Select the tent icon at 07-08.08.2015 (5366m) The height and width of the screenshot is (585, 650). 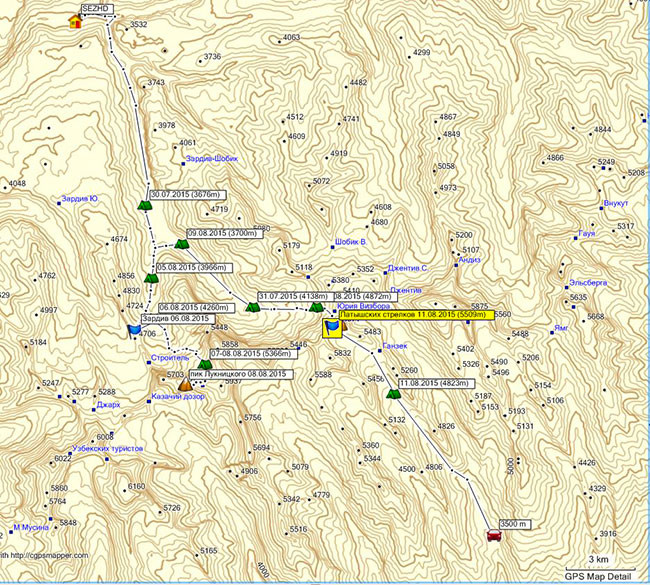(205, 364)
